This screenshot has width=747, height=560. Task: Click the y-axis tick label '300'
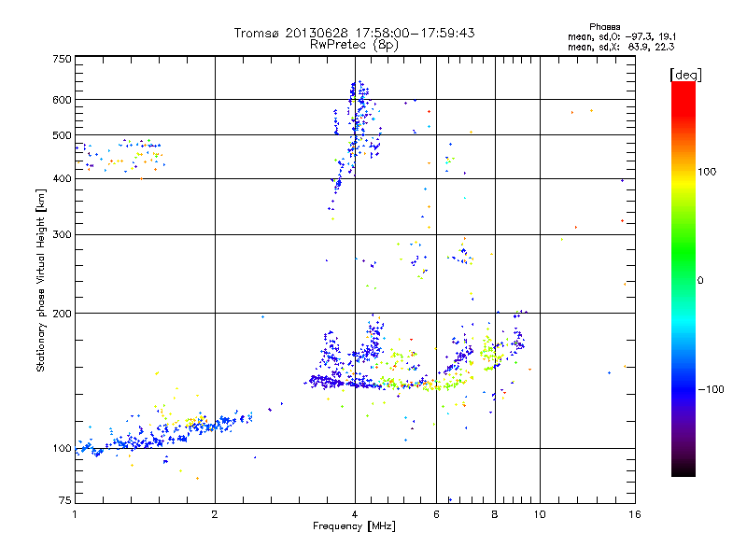click(x=62, y=235)
